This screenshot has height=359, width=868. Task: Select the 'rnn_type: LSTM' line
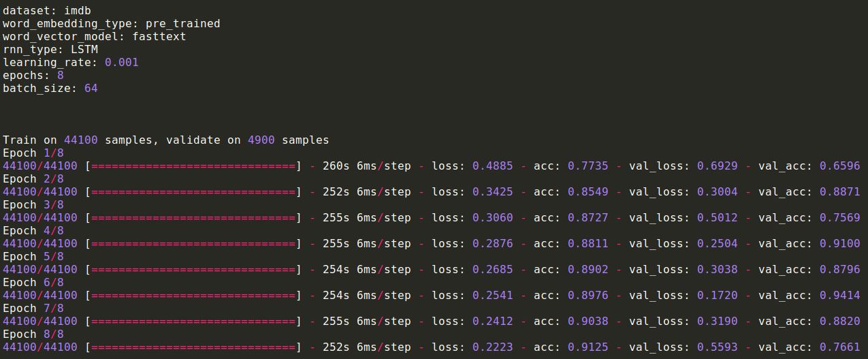click(50, 49)
